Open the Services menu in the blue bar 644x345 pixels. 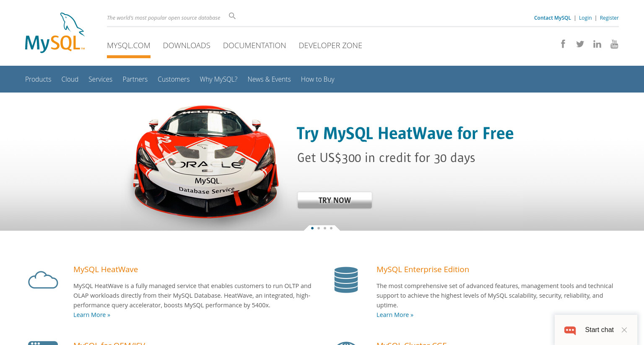(x=100, y=79)
